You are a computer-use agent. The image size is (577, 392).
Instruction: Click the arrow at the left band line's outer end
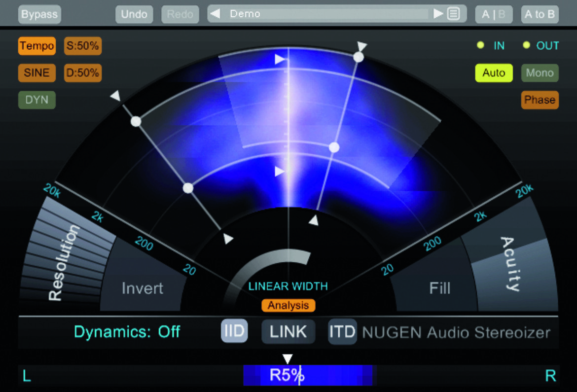115,96
